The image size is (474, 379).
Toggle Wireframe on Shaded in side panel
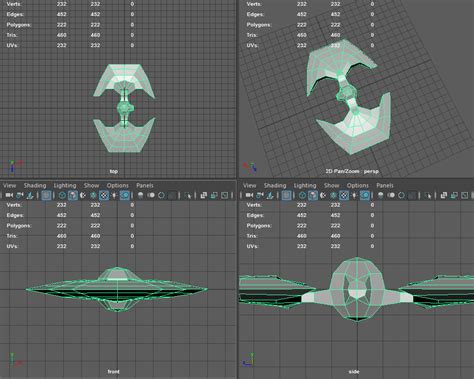click(x=333, y=195)
